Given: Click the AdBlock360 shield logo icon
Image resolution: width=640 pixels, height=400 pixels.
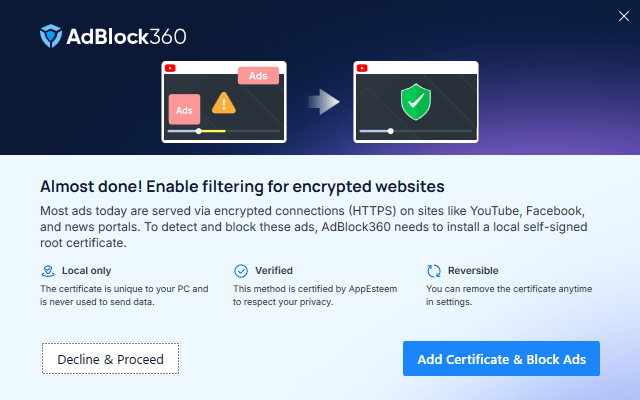Looking at the screenshot, I should pos(51,37).
